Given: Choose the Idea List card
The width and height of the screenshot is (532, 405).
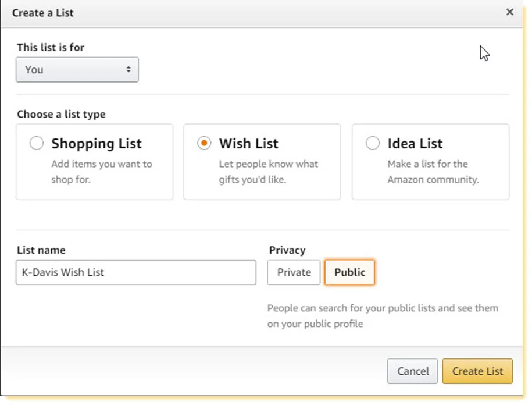Looking at the screenshot, I should tap(431, 162).
